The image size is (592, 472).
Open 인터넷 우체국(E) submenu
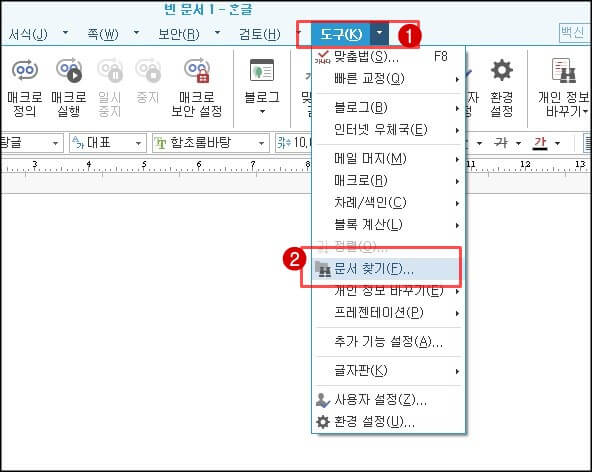[388, 130]
